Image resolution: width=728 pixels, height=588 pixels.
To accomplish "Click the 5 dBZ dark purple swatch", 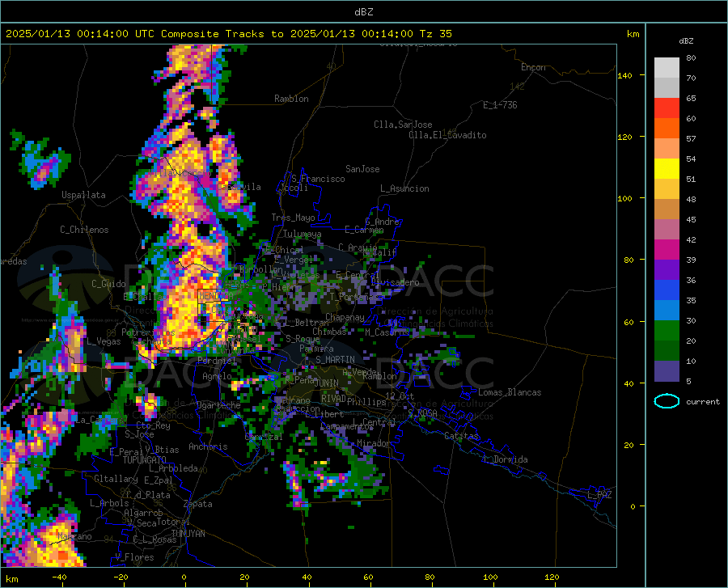I will tap(667, 370).
